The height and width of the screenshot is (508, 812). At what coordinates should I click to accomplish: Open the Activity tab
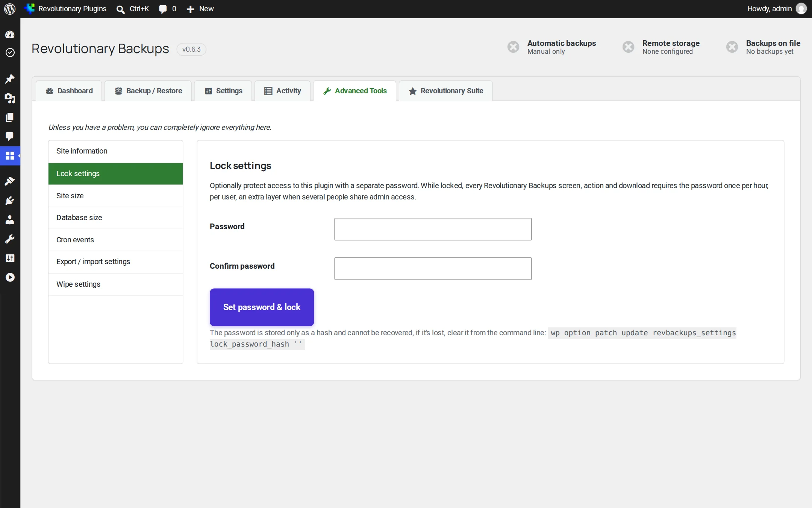(x=283, y=91)
